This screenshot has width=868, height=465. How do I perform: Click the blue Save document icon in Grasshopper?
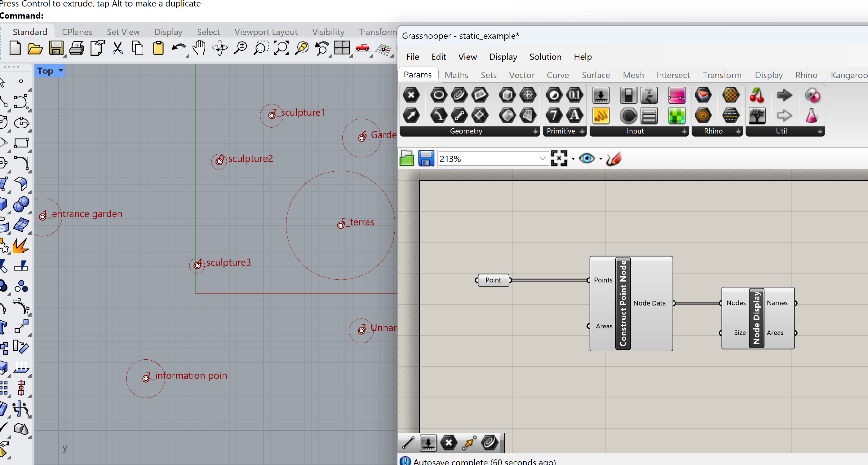pos(426,158)
